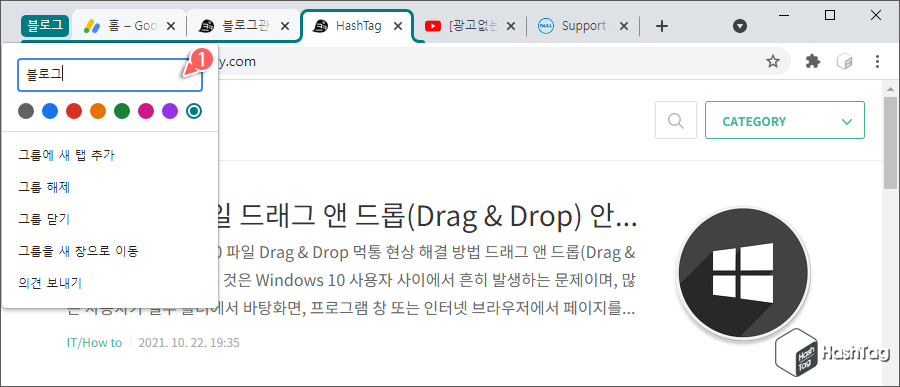This screenshot has height=387, width=900.
Task: Select 그룹 닫기 menu item
Action: point(110,219)
